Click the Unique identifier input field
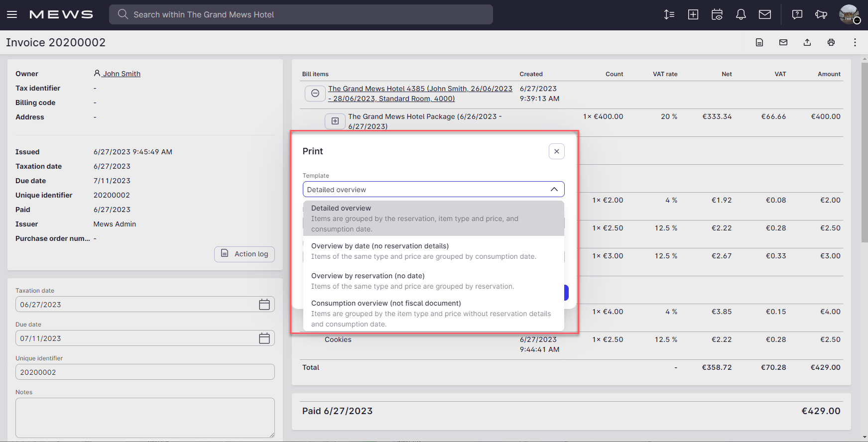 click(x=145, y=372)
